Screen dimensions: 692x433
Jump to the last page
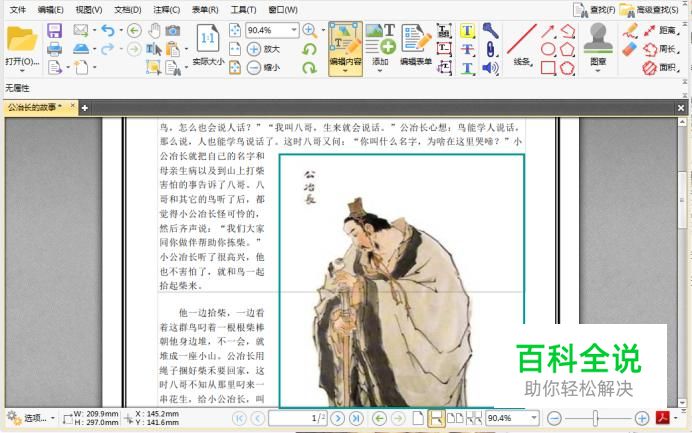click(356, 418)
